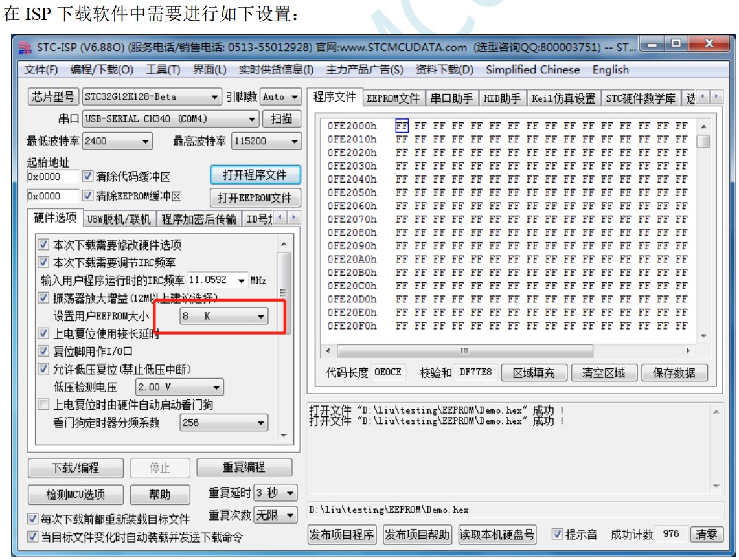Switch to 程序加密后传输 tab

pyautogui.click(x=198, y=219)
